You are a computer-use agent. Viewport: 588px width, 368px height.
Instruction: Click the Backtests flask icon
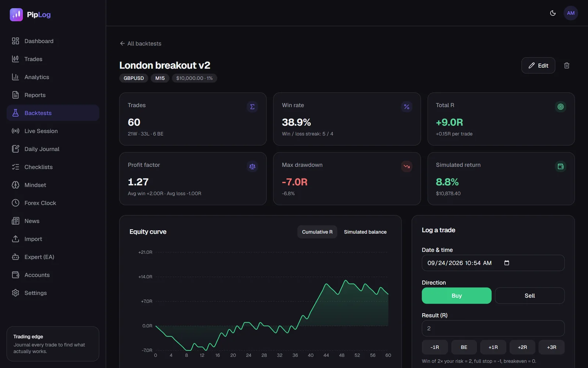tap(15, 113)
